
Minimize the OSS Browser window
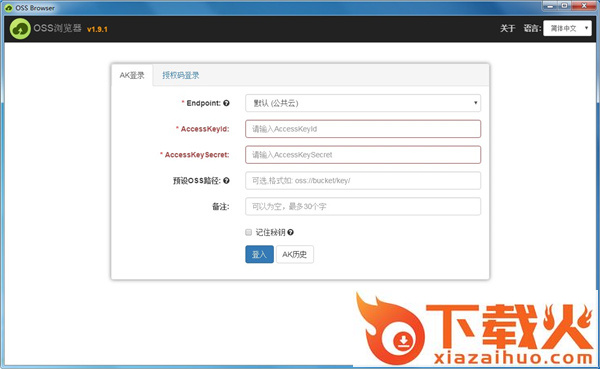coord(550,6)
